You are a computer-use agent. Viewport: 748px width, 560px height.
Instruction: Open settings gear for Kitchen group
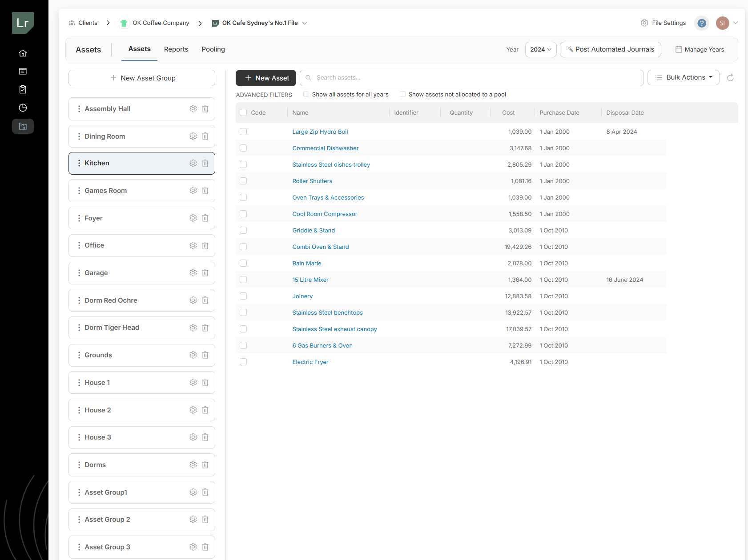(193, 164)
